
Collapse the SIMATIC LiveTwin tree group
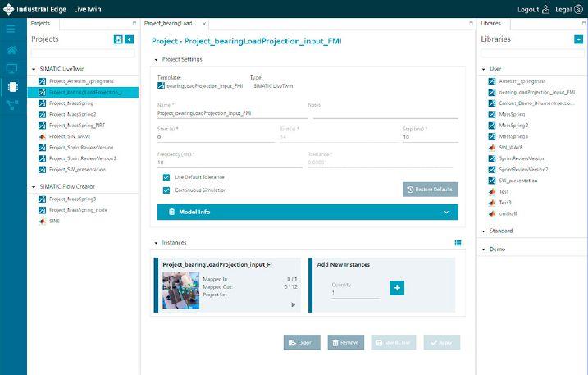point(34,69)
